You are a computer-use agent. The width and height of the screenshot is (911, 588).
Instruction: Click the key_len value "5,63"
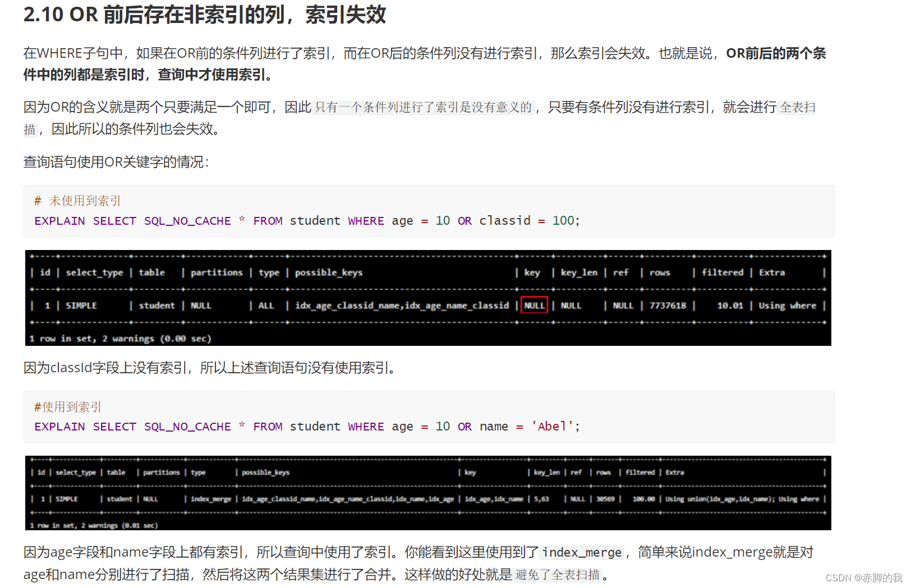[x=541, y=499]
